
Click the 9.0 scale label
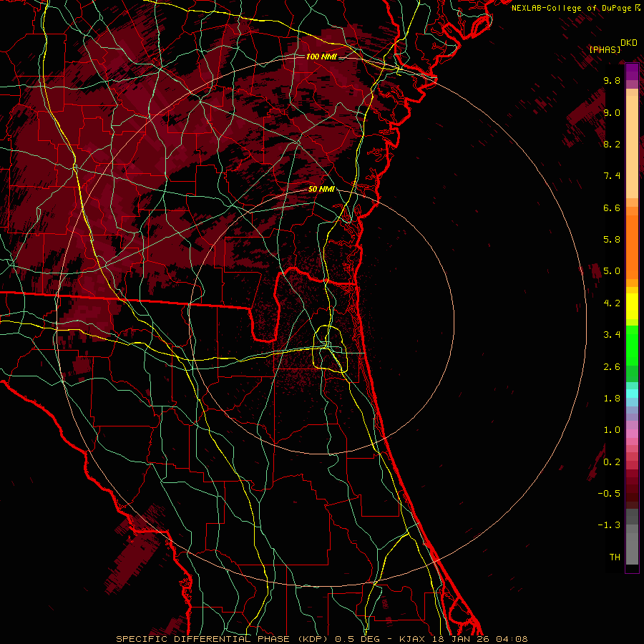[612, 112]
